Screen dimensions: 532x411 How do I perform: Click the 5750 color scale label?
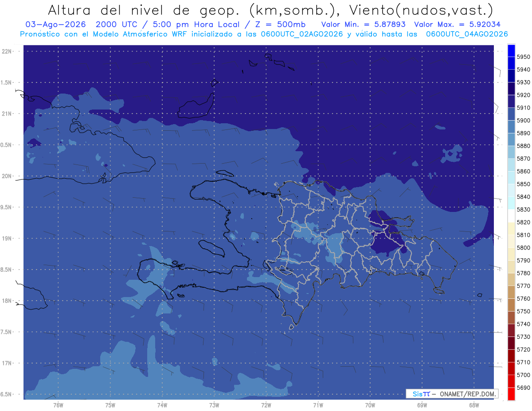point(523,311)
